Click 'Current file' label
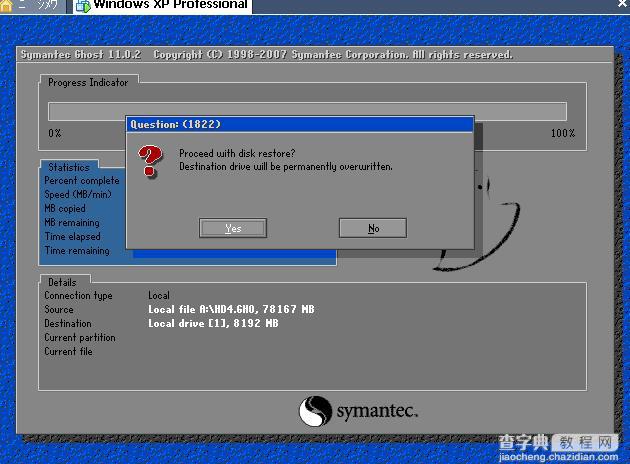This screenshot has width=630, height=464. pos(69,352)
